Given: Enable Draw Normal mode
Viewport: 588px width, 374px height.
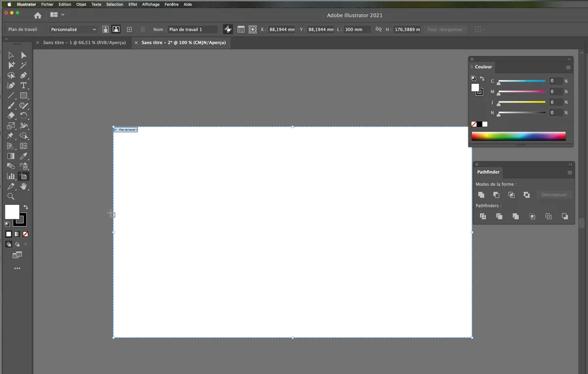Looking at the screenshot, I should [9, 244].
